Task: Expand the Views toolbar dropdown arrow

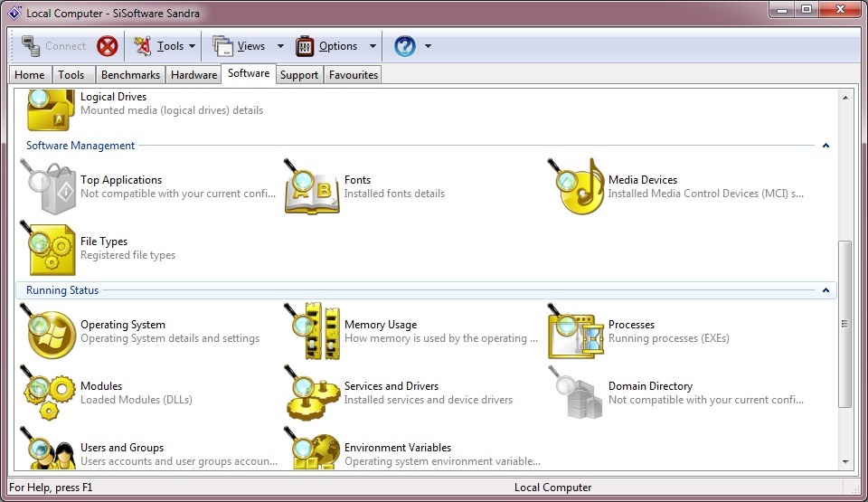Action: pos(280,46)
